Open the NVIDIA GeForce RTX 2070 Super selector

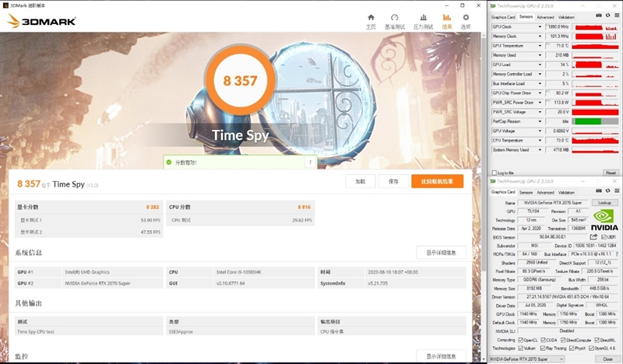[x=526, y=359]
